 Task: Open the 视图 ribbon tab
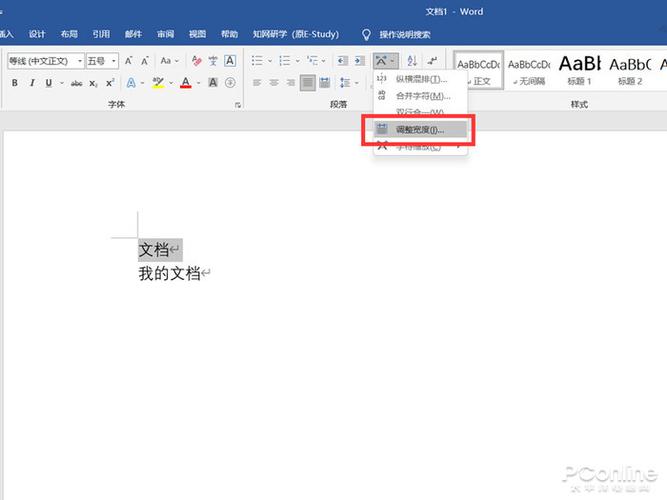click(197, 34)
